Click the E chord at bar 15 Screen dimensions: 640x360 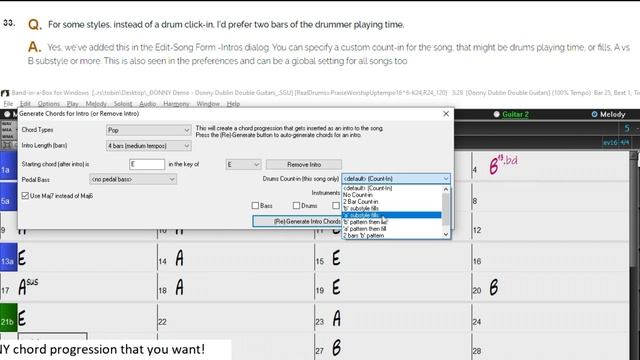336,258
